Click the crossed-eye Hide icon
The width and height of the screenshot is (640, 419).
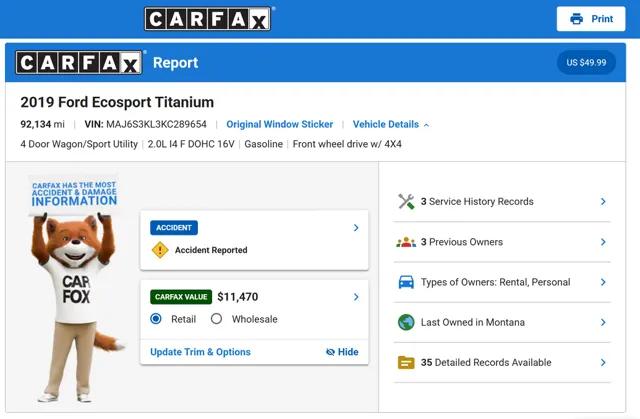[330, 352]
